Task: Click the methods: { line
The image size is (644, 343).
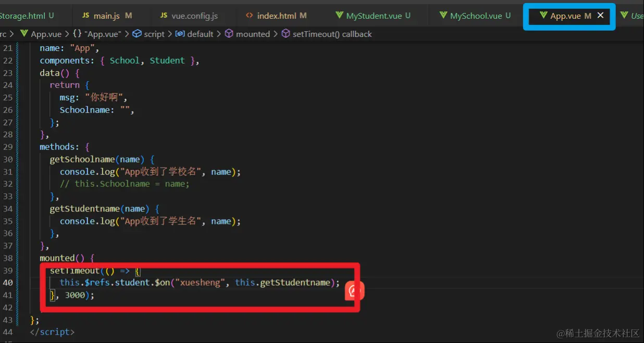Action: point(65,147)
